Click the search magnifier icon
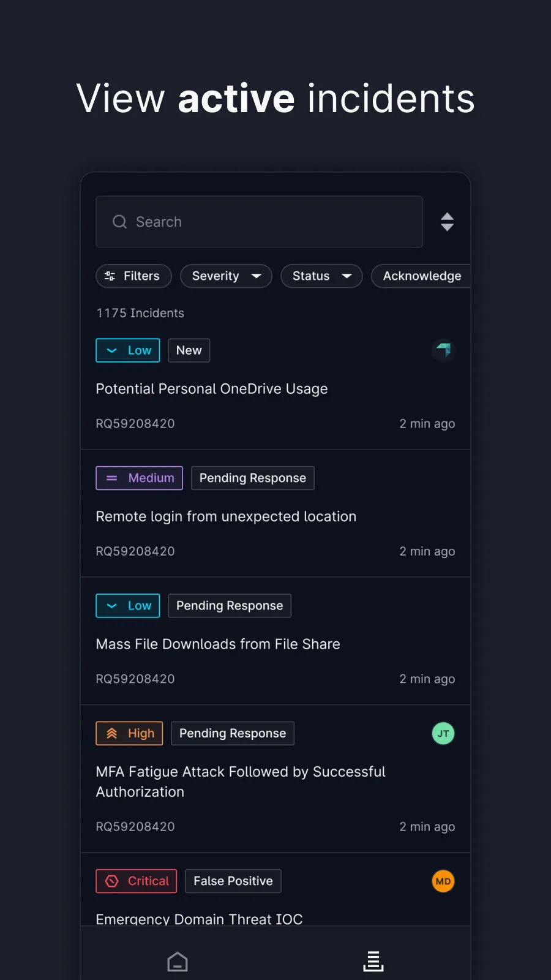The image size is (551, 980). tap(119, 222)
